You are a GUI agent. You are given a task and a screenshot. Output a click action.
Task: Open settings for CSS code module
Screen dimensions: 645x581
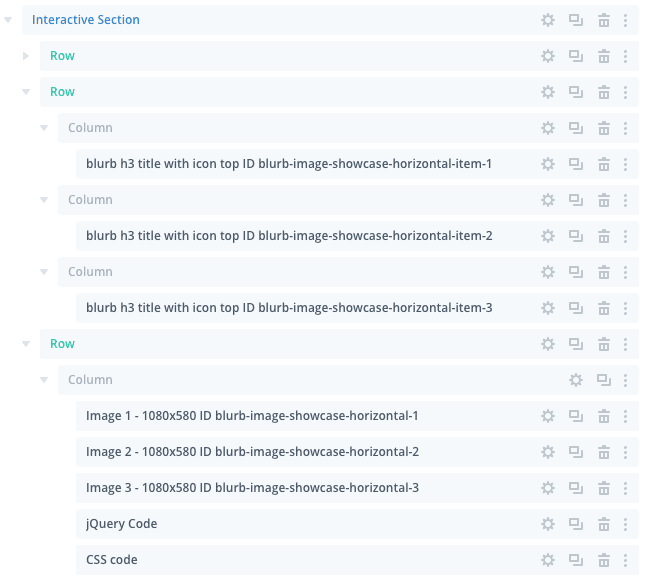pos(548,560)
